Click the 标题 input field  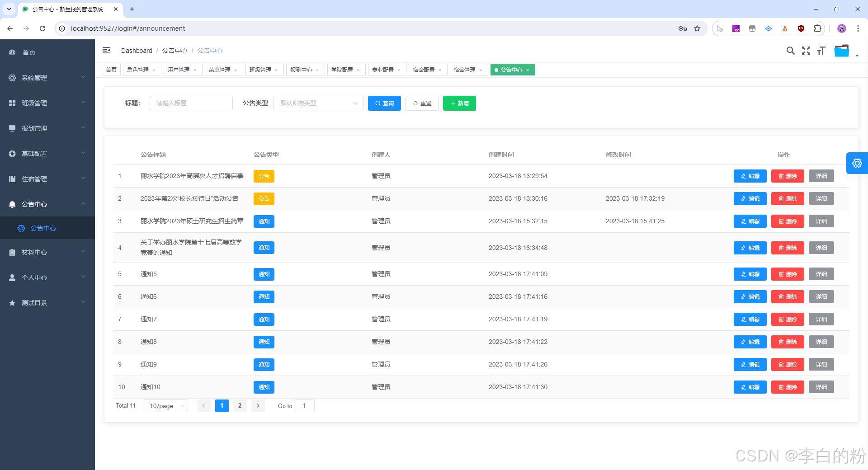(x=191, y=103)
